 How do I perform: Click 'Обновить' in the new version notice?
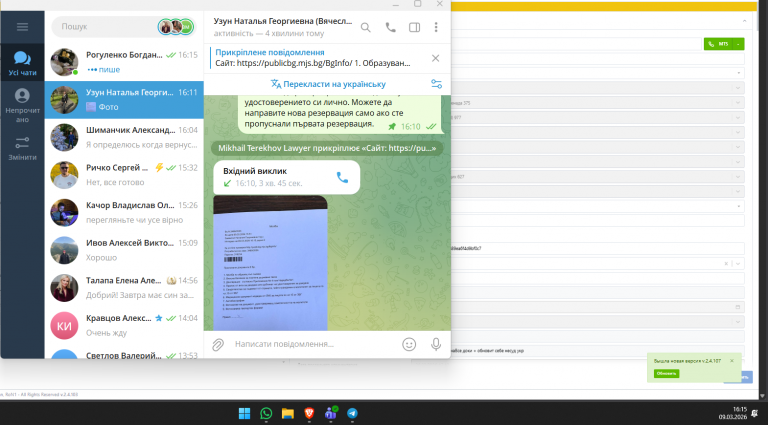click(666, 374)
